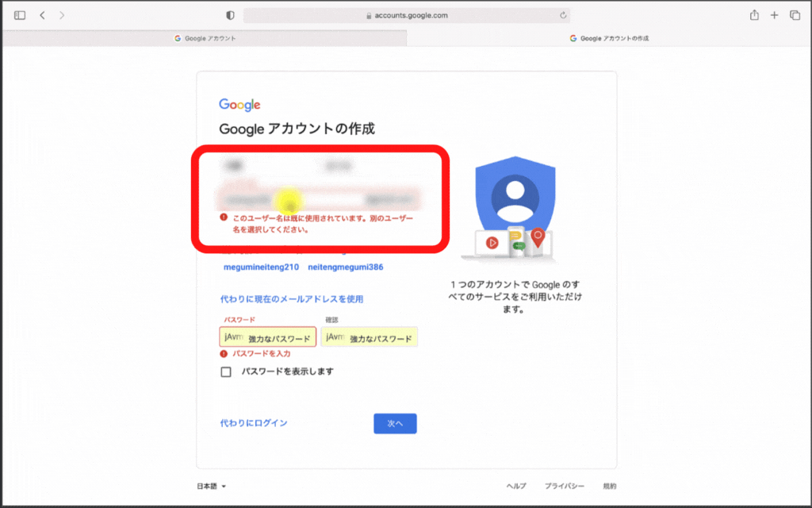Switch to the Google アカウントの作成 tab
The image size is (812, 508).
click(x=609, y=38)
